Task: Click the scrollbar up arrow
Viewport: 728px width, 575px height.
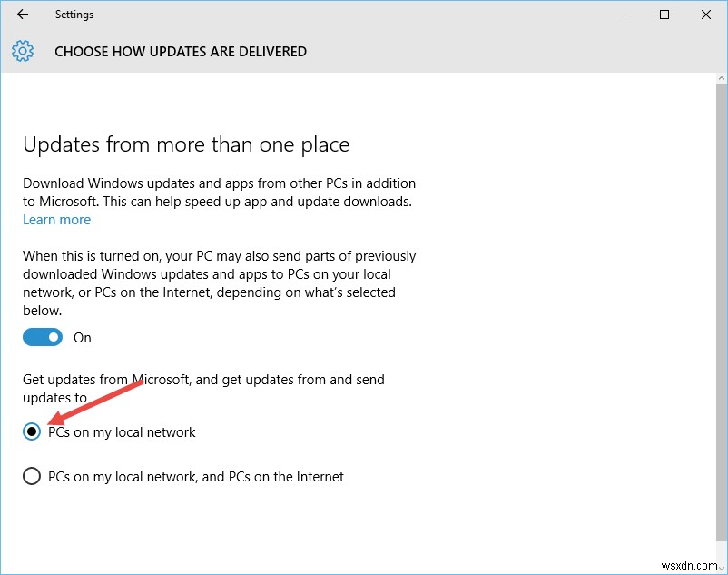Action: (x=722, y=78)
